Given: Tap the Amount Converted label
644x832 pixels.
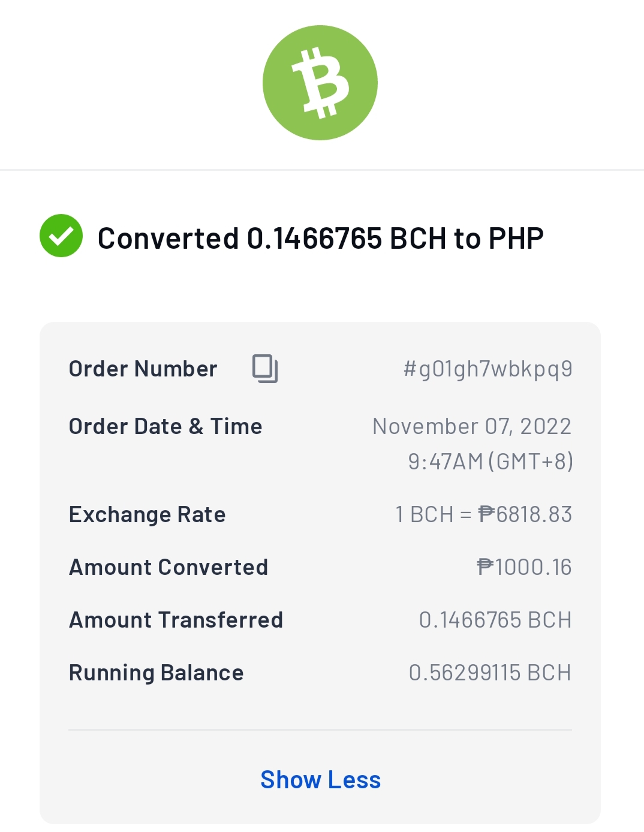Looking at the screenshot, I should click(168, 567).
